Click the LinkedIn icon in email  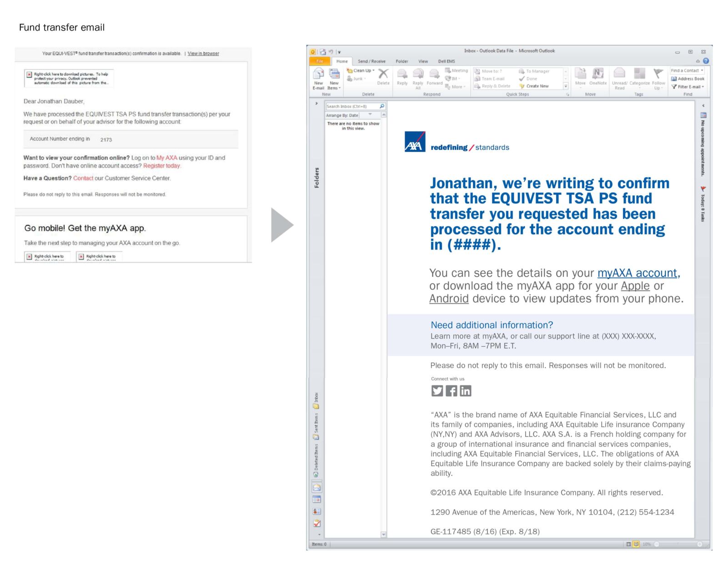pyautogui.click(x=466, y=391)
